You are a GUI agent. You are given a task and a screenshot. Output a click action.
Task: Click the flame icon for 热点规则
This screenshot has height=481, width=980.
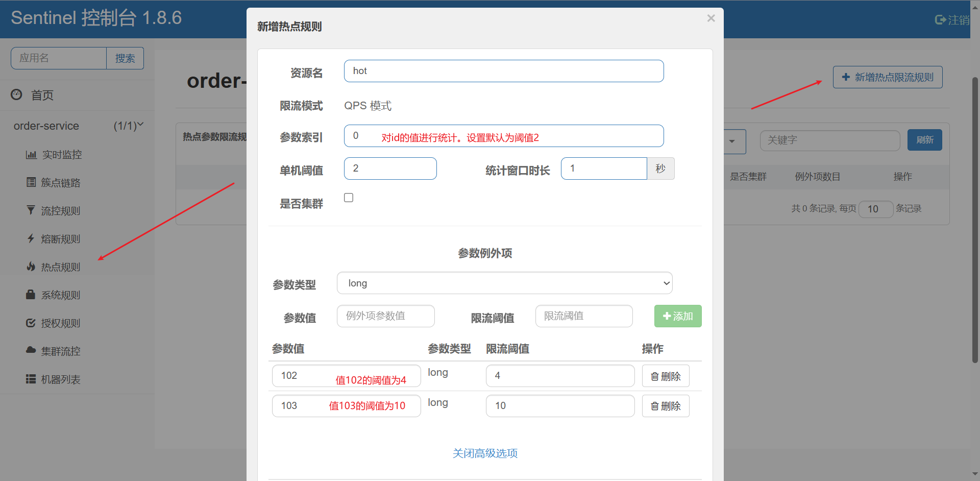(x=31, y=267)
